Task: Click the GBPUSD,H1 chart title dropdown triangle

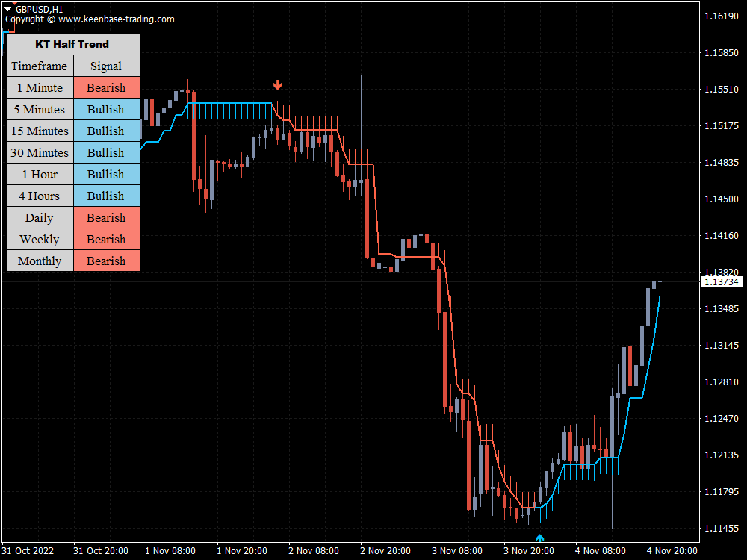Action: [7, 9]
